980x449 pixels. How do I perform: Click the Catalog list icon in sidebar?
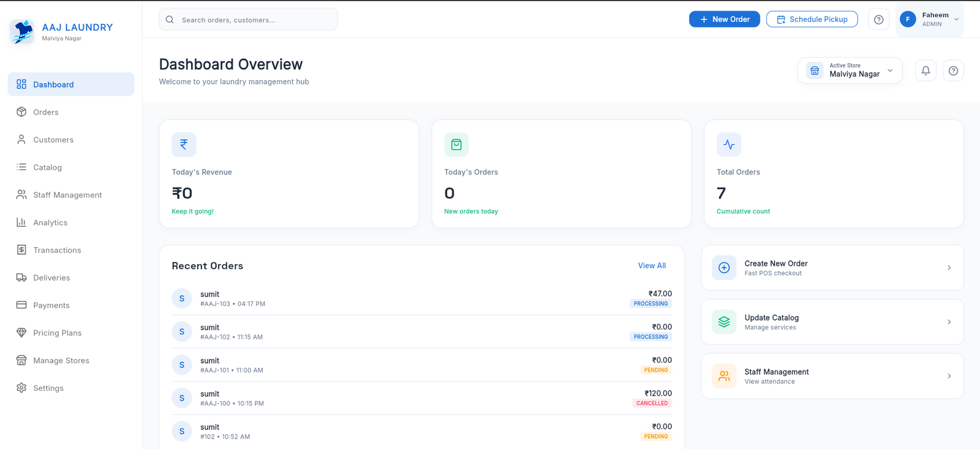tap(21, 167)
